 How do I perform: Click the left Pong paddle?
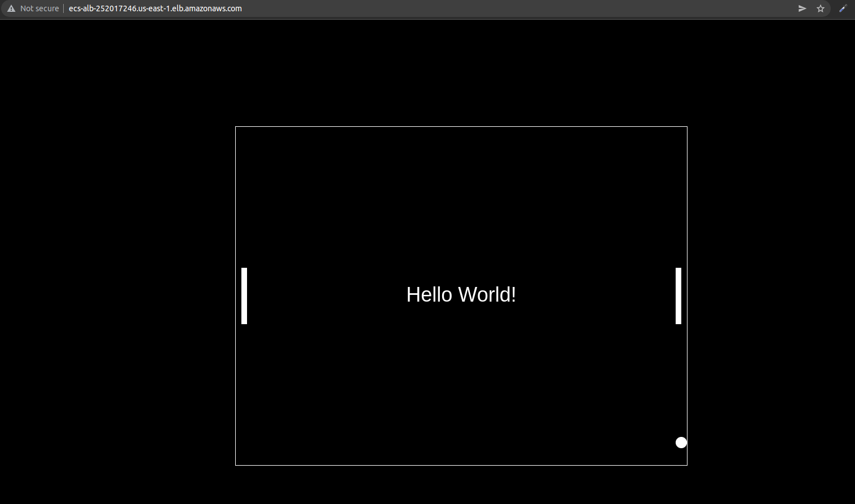coord(244,296)
